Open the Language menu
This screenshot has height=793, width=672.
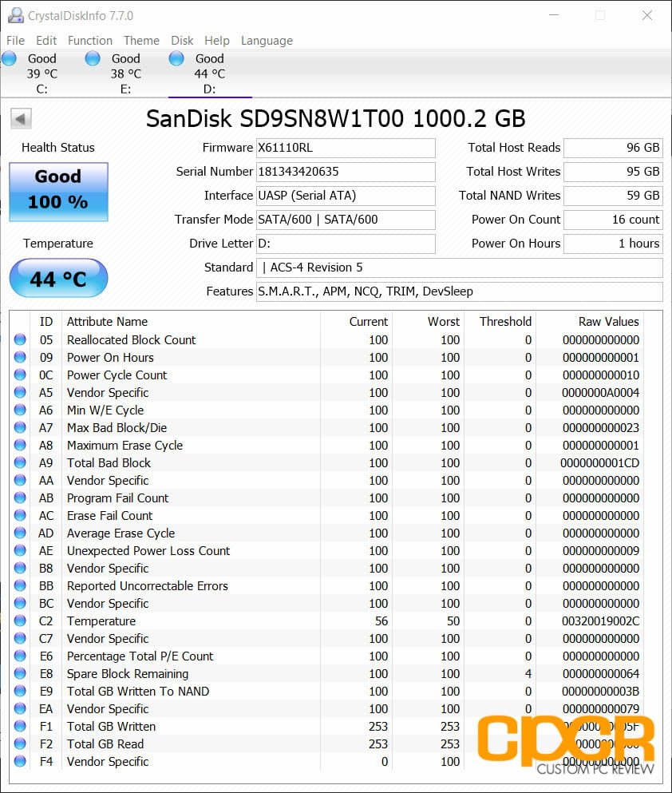coord(267,41)
